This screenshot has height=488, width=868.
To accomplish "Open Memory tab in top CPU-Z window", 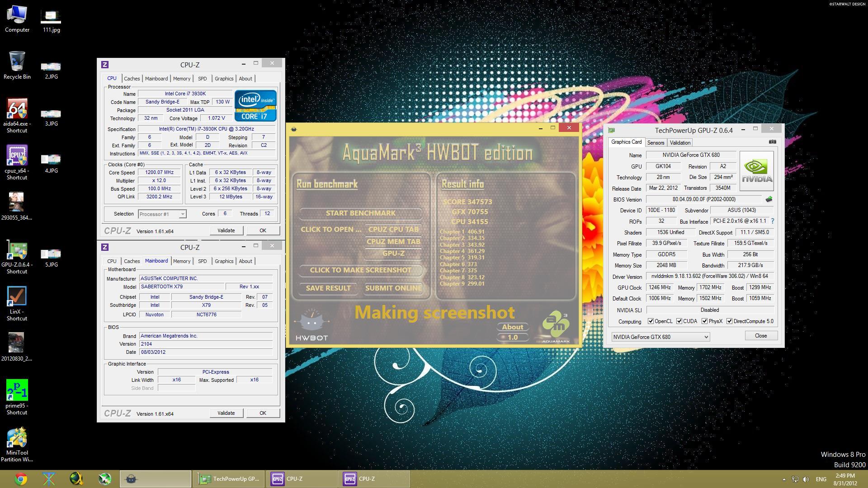I will (181, 79).
